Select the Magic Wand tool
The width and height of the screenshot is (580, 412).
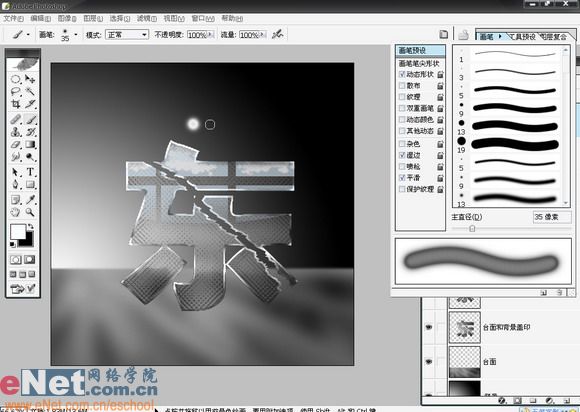point(30,91)
